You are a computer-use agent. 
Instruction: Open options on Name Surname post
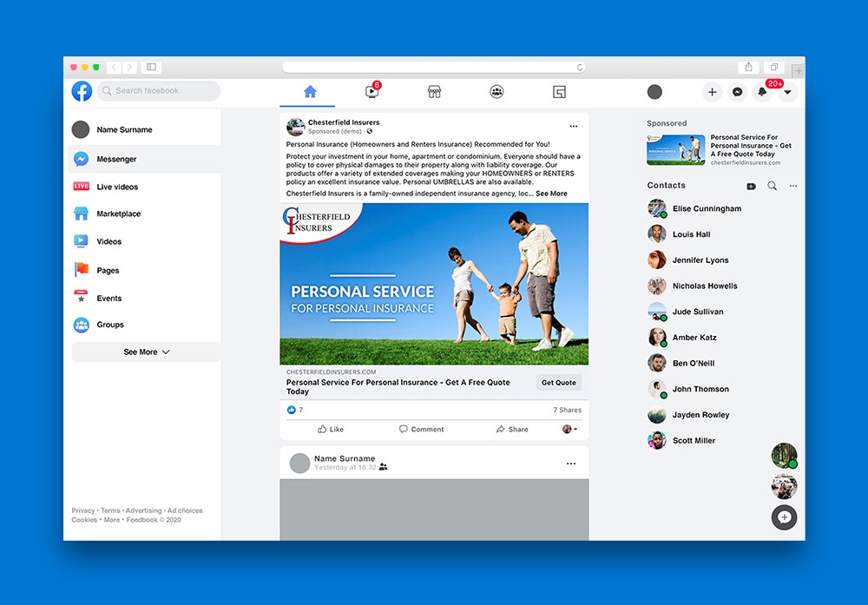pyautogui.click(x=571, y=464)
